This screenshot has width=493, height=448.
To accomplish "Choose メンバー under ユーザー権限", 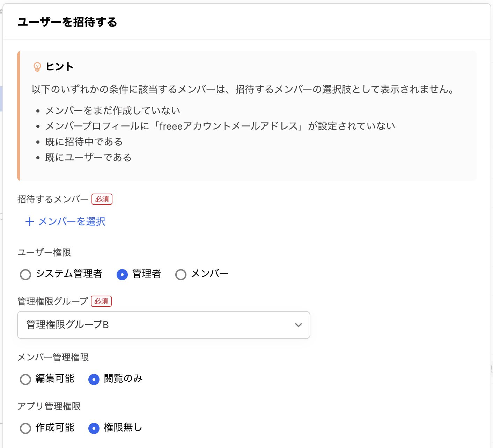I will (x=181, y=275).
